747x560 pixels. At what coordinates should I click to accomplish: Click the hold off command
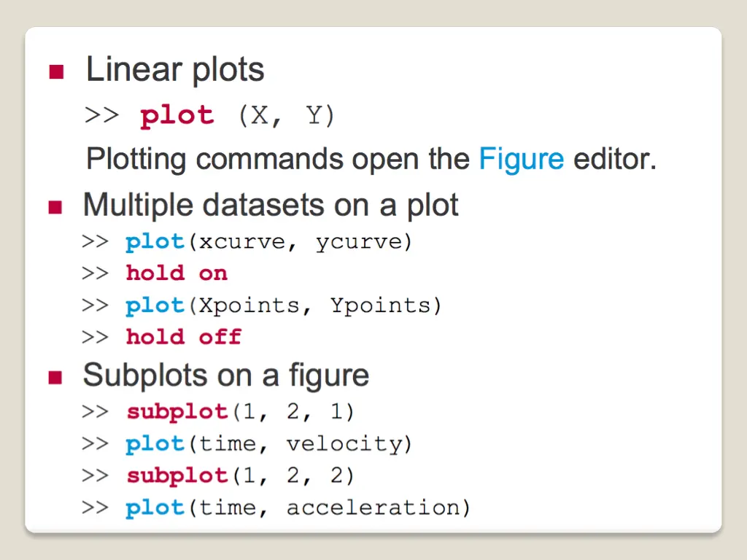tap(184, 337)
